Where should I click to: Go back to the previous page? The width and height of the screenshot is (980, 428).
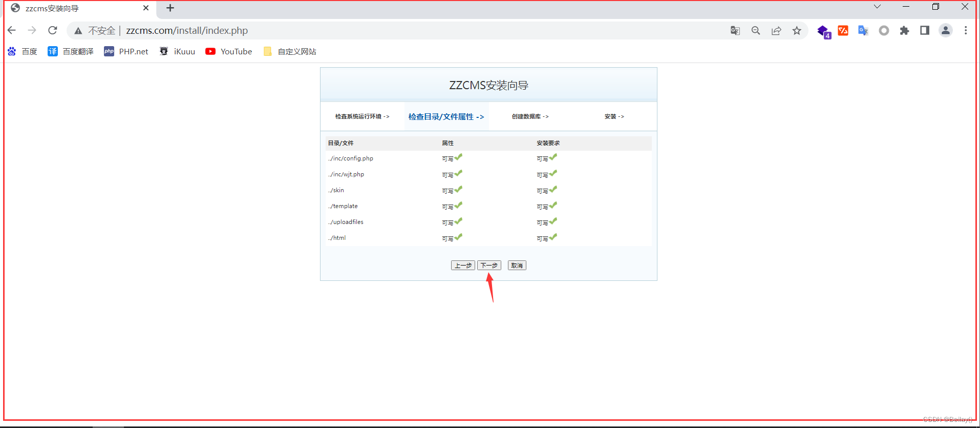12,30
